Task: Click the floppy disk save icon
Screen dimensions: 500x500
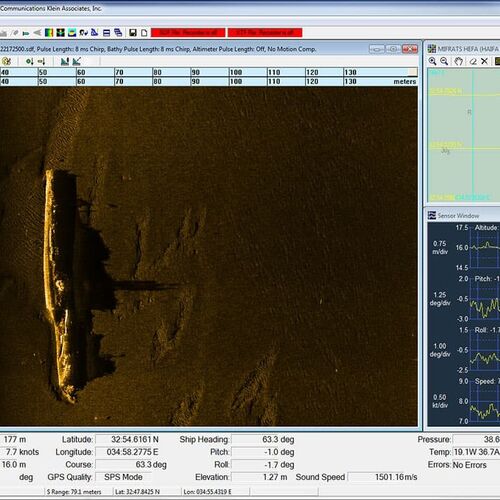Action: coord(133,33)
